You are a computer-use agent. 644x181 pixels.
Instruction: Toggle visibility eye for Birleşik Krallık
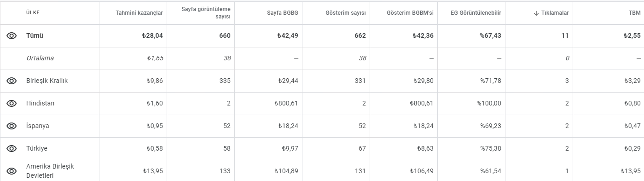(x=12, y=81)
